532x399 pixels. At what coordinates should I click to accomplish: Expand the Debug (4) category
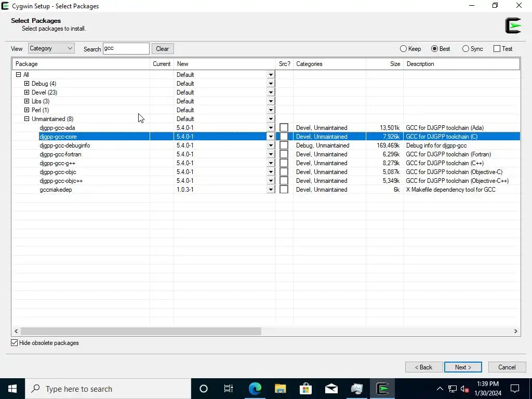[27, 83]
